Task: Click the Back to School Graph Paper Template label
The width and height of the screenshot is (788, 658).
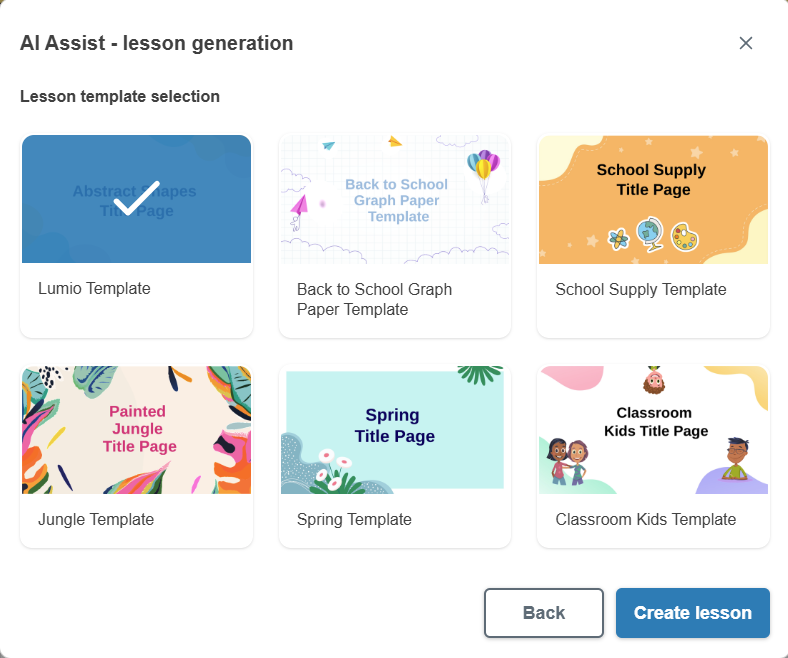Action: pyautogui.click(x=374, y=299)
